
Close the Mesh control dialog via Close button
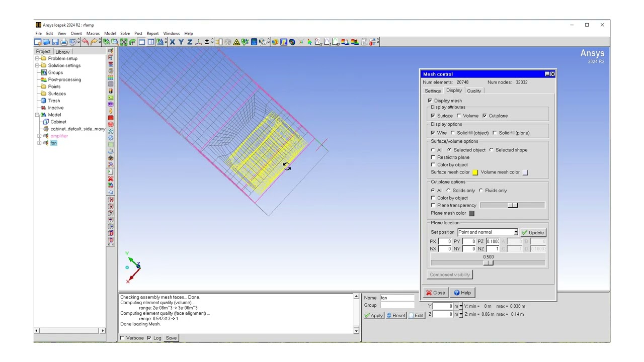tap(435, 293)
